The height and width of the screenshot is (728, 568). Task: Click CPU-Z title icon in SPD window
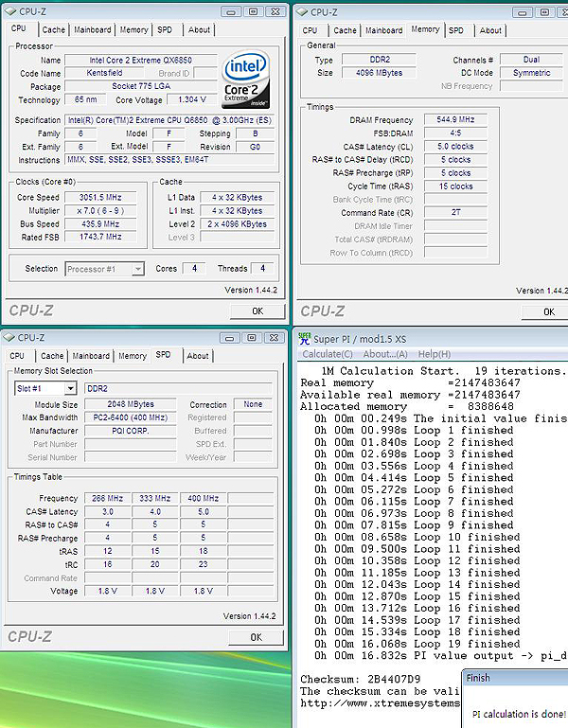9,338
